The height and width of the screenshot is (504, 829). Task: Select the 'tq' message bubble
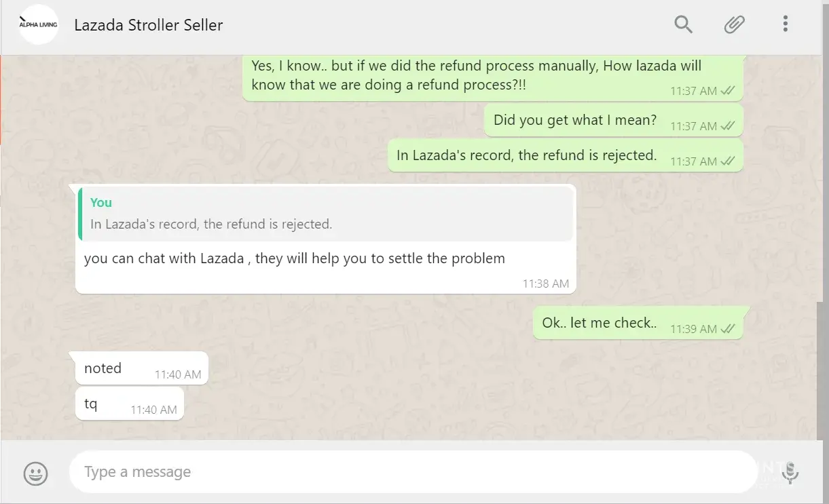click(x=91, y=404)
